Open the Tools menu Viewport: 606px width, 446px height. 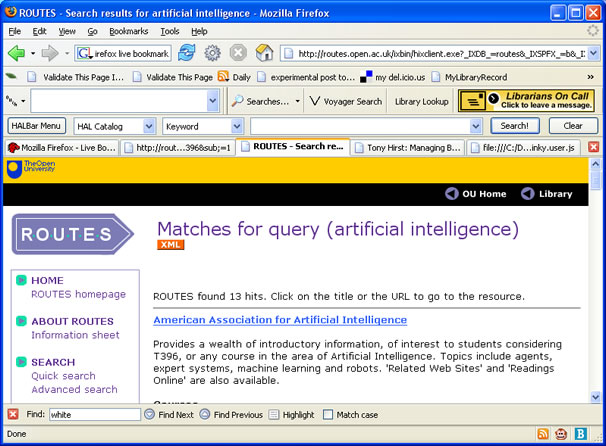170,31
